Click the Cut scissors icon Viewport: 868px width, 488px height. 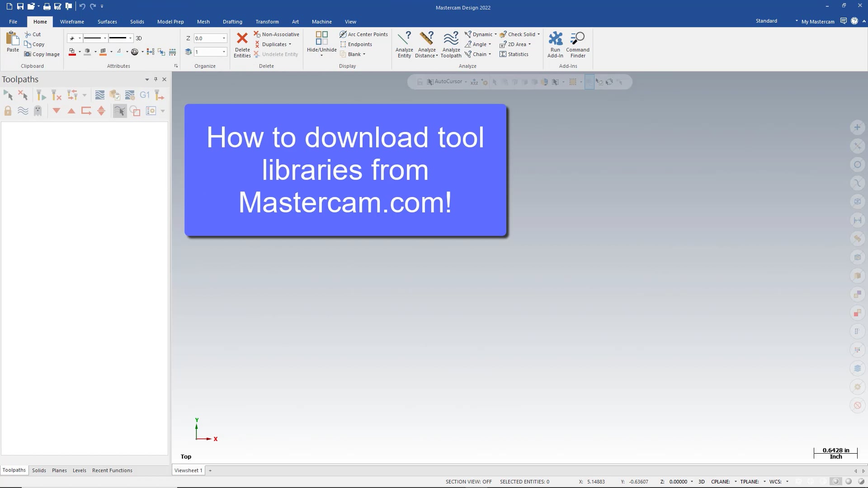28,34
